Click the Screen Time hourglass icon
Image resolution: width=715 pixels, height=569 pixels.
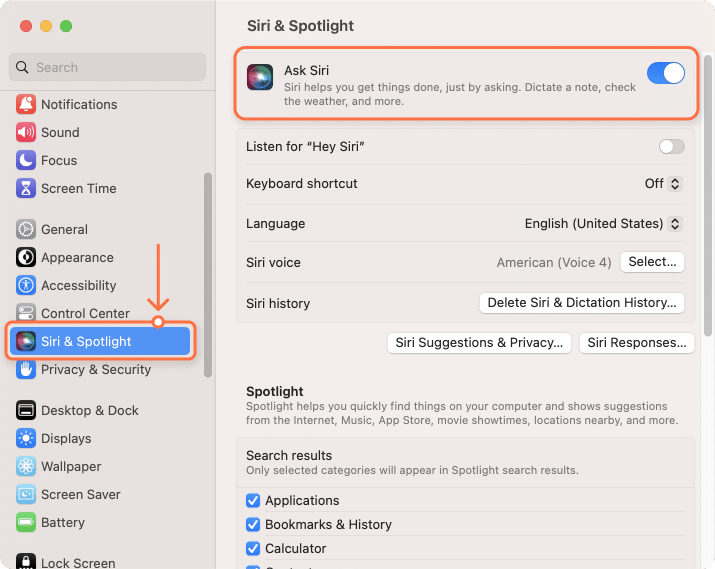coord(26,188)
